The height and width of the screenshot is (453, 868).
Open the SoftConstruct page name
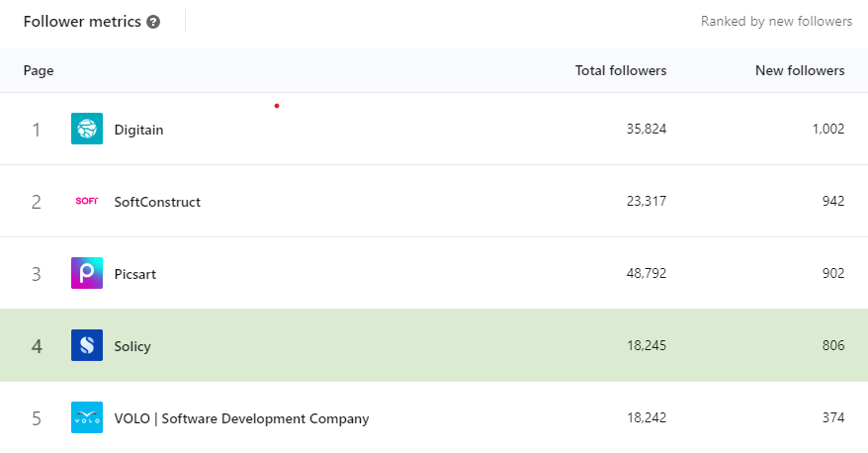pyautogui.click(x=157, y=202)
